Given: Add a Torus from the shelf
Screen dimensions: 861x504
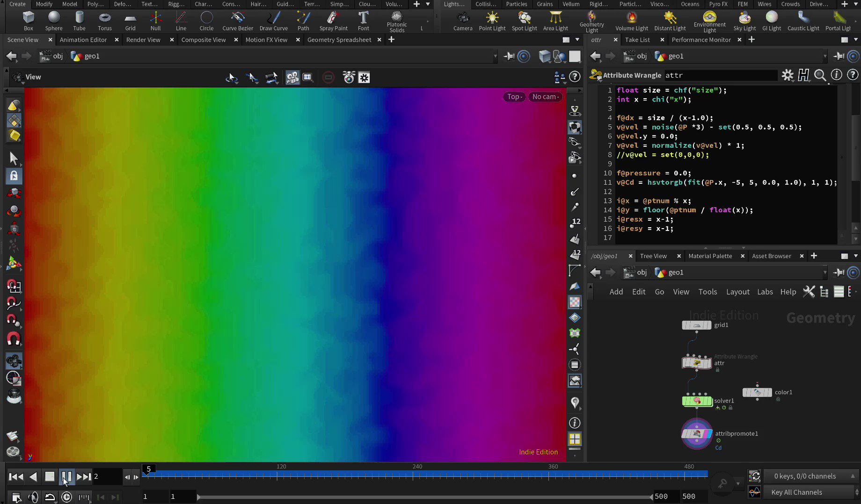Looking at the screenshot, I should (x=105, y=21).
